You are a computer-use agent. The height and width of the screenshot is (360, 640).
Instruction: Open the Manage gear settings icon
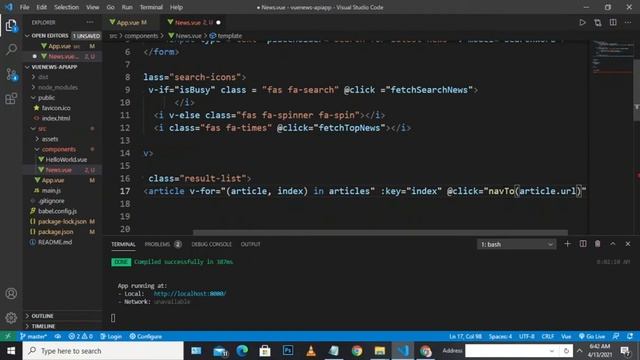(11, 318)
